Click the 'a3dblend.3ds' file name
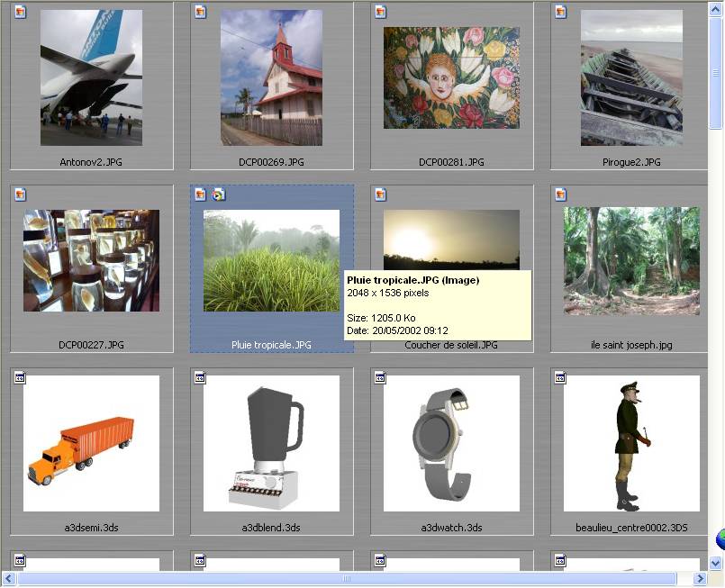Viewport: 725px width, 588px height. [271, 528]
